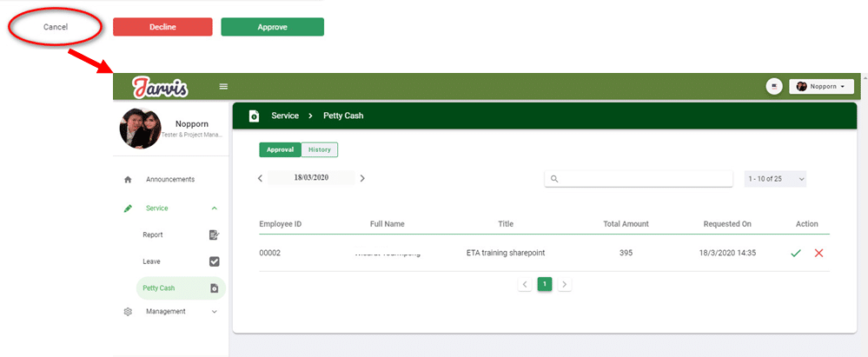Screen dimensions: 868x357
Task: Go to next date with right arrow
Action: point(362,178)
